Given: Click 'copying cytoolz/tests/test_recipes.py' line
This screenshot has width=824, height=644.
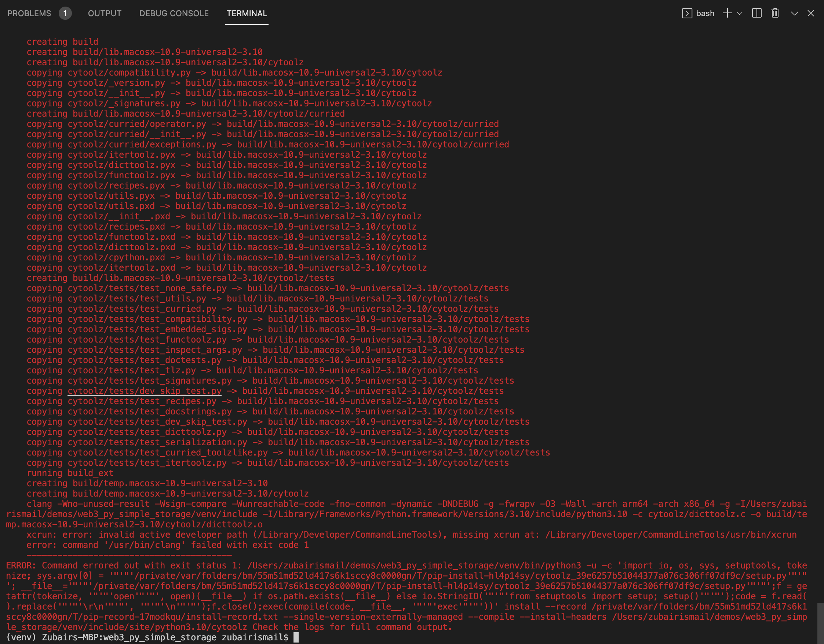Looking at the screenshot, I should [x=263, y=401].
